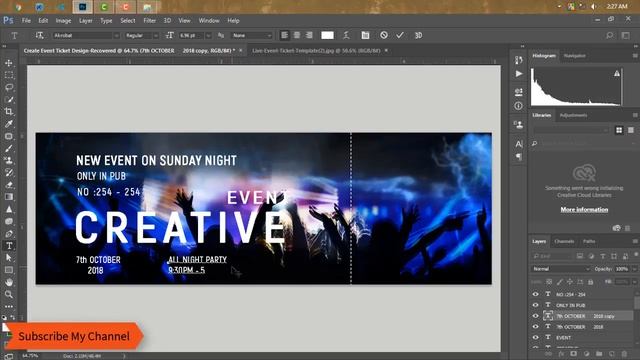Screen dimensions: 640x360
Task: Toggle lock all padlock
Action: coord(590,282)
